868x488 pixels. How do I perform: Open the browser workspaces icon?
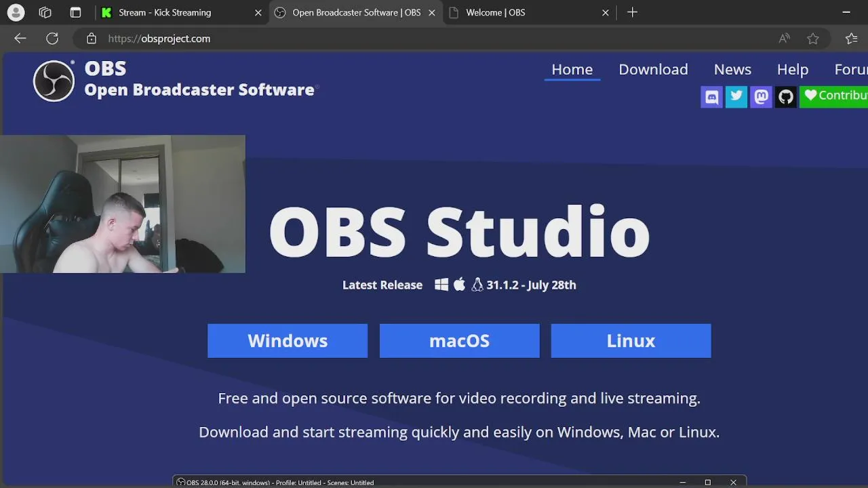point(45,12)
